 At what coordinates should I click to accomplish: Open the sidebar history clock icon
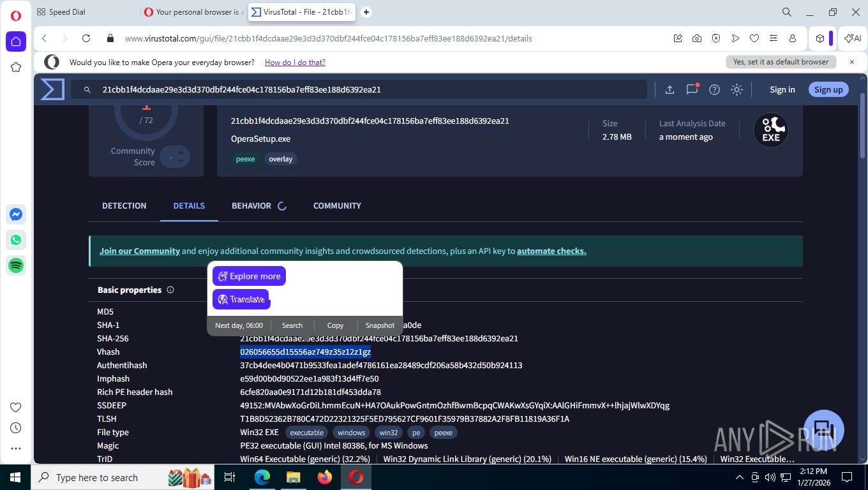pyautogui.click(x=16, y=427)
